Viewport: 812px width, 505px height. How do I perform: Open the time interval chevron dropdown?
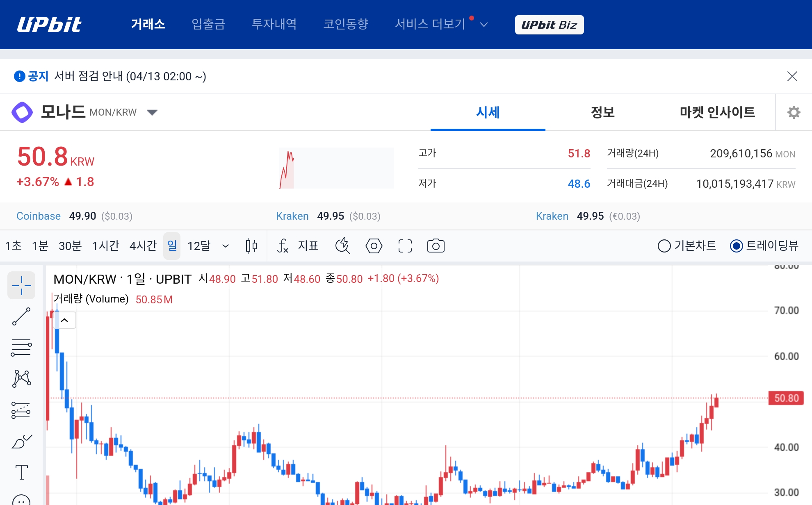click(225, 246)
